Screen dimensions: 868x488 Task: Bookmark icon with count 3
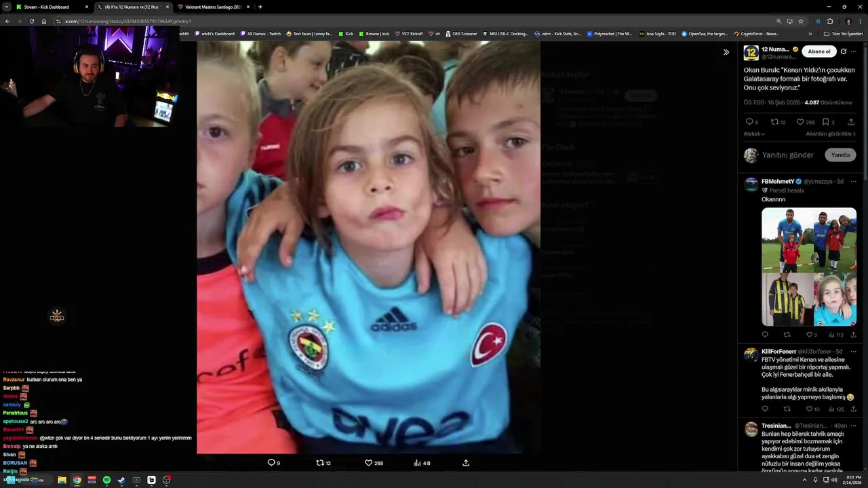[826, 122]
